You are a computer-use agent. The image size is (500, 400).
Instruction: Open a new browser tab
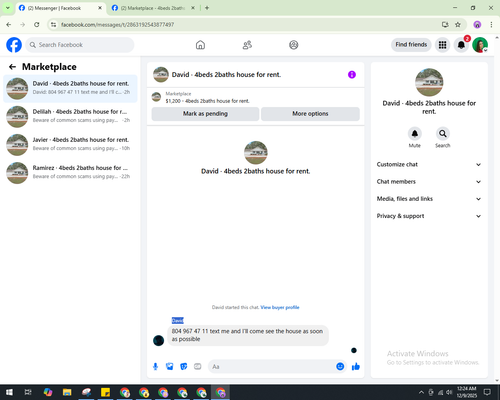tap(207, 8)
